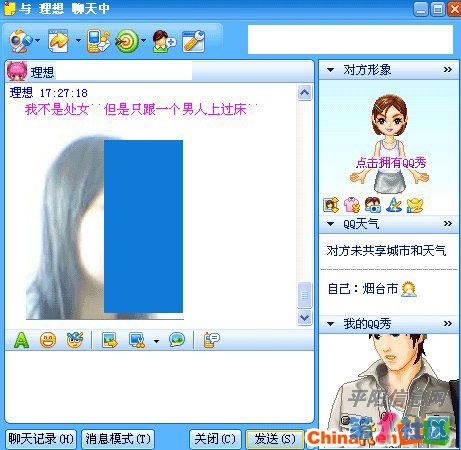
Task: Click the opposite party QQ show avatar
Action: 389,143
